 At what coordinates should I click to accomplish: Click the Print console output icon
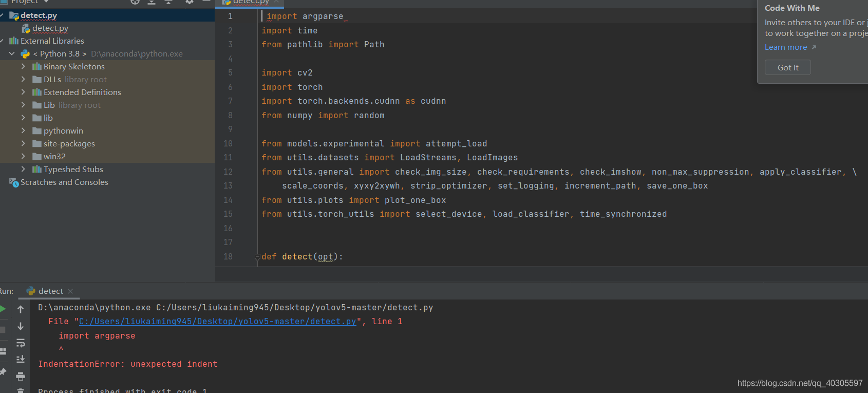pos(21,377)
